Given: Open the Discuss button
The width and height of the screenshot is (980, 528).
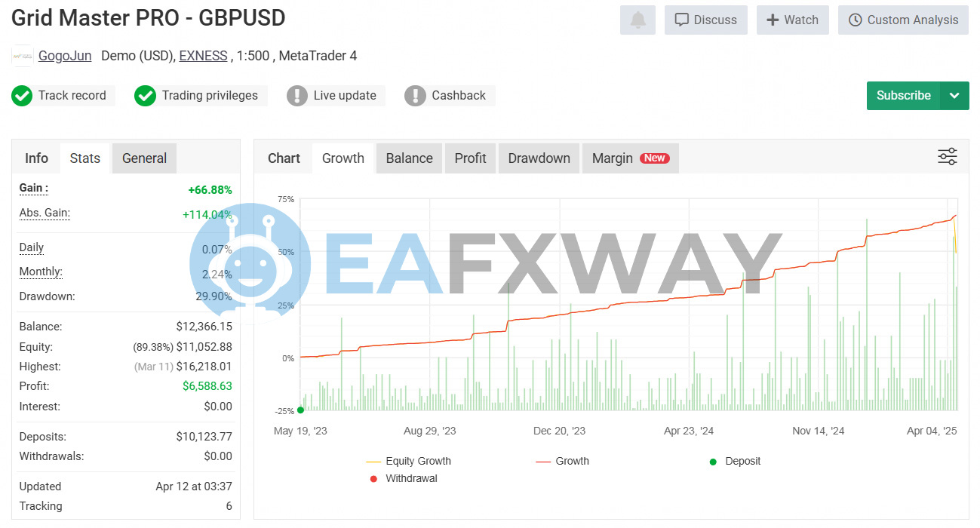Looking at the screenshot, I should tap(706, 20).
